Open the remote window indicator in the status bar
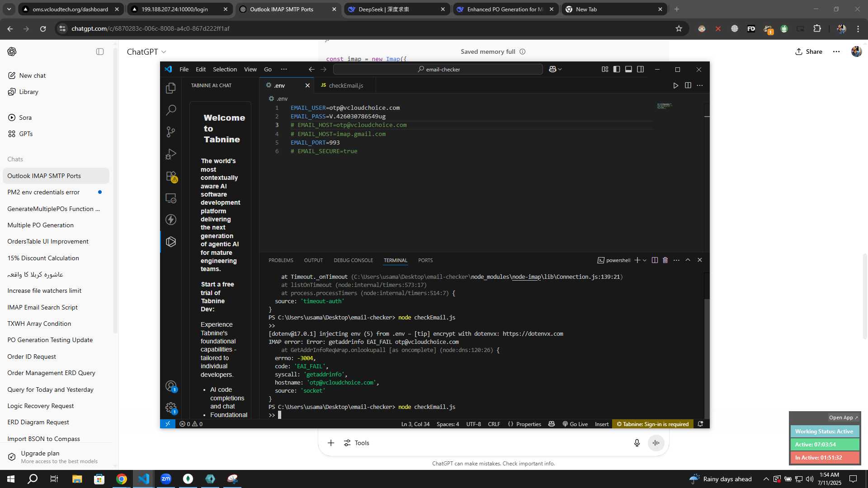This screenshot has height=488, width=868. pos(168,424)
